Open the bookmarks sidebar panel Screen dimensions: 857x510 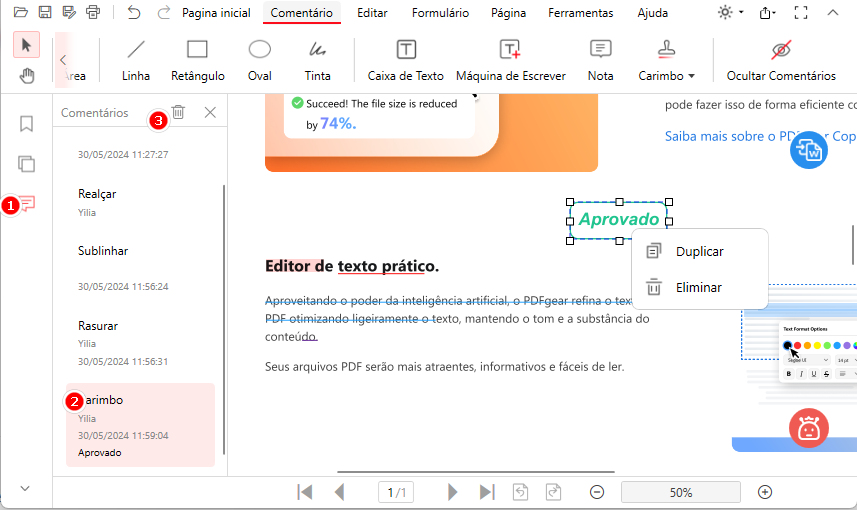click(26, 124)
